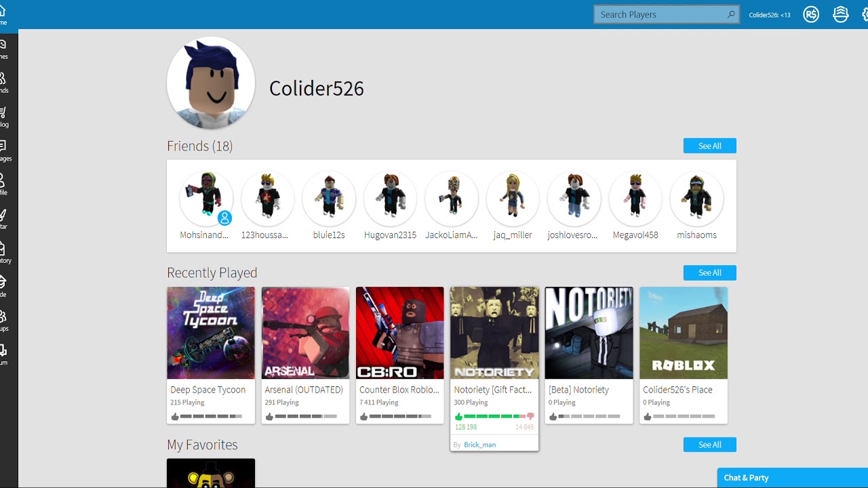Open the [Beta] Notoriety game thumbnail
Viewport: 868px width, 488px height.
coord(589,333)
